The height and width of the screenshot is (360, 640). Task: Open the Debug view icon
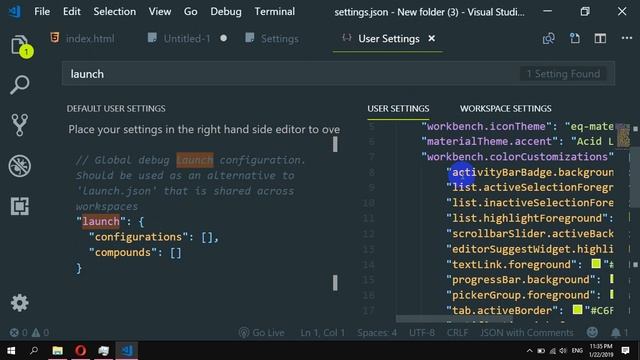20,166
